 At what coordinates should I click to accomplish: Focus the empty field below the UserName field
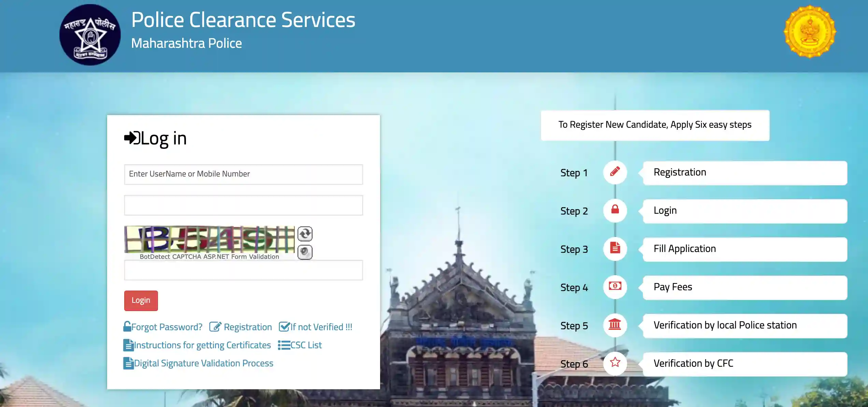[244, 205]
